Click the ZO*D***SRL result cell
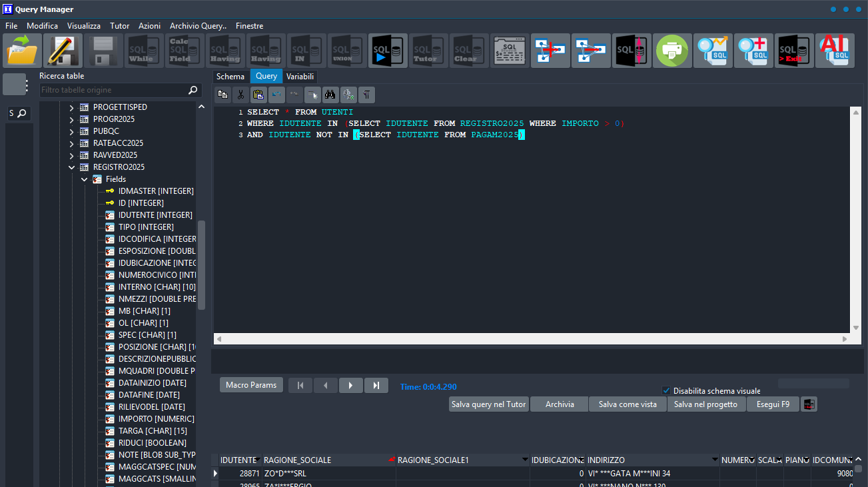This screenshot has width=868, height=487. pos(329,473)
